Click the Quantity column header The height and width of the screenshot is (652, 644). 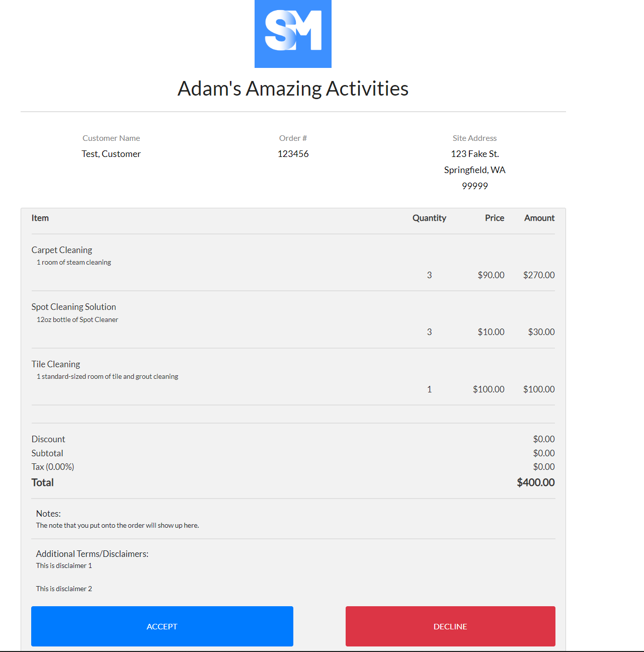[429, 218]
